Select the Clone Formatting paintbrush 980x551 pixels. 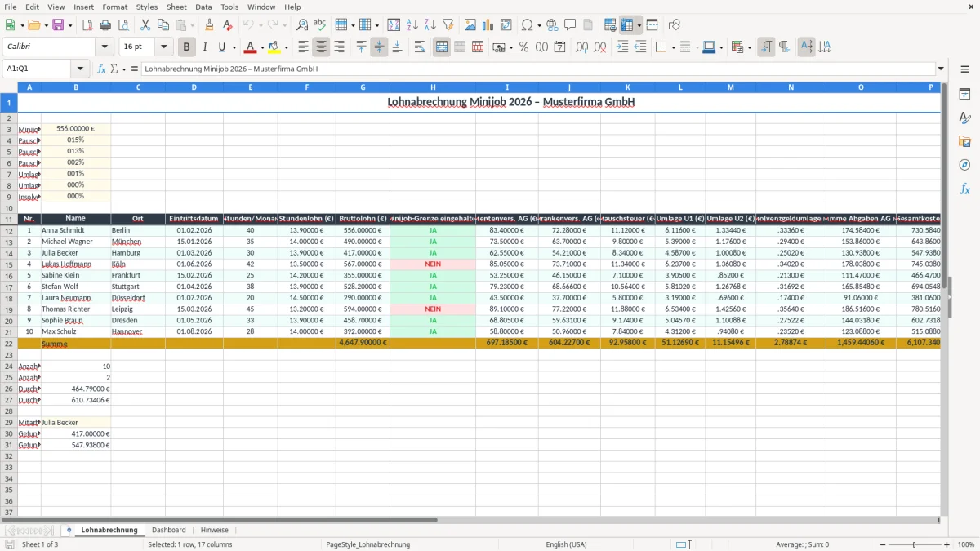(210, 25)
